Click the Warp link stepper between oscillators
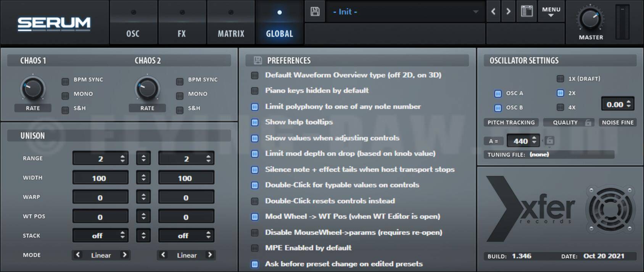 143,197
